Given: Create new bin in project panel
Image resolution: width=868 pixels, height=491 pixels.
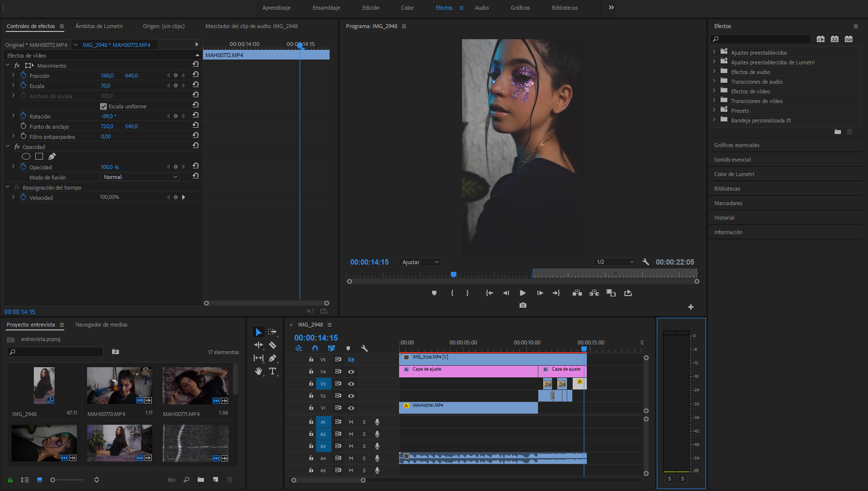Looking at the screenshot, I should point(201,479).
